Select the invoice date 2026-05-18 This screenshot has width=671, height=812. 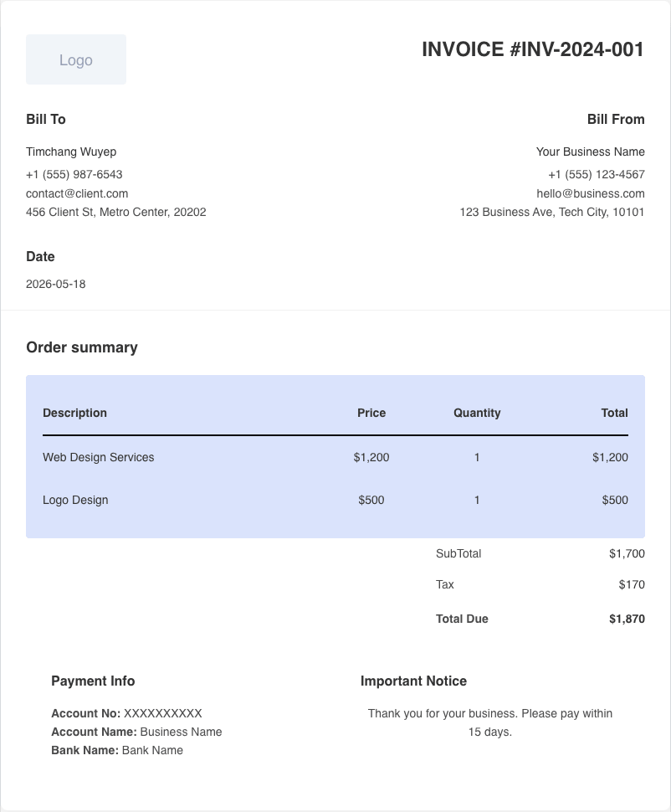(56, 285)
